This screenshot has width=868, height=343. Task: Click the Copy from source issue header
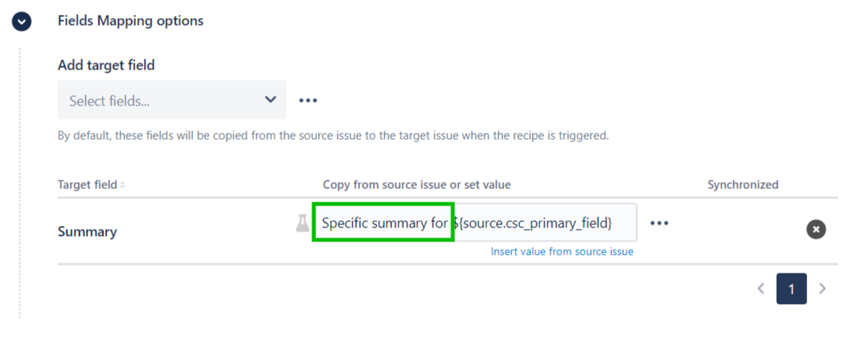[416, 185]
